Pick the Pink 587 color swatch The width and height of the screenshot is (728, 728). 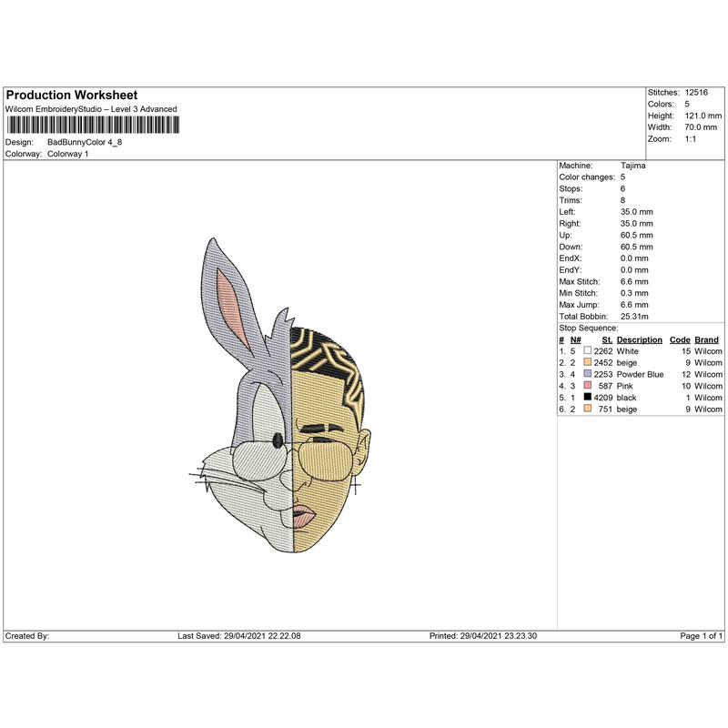point(588,386)
